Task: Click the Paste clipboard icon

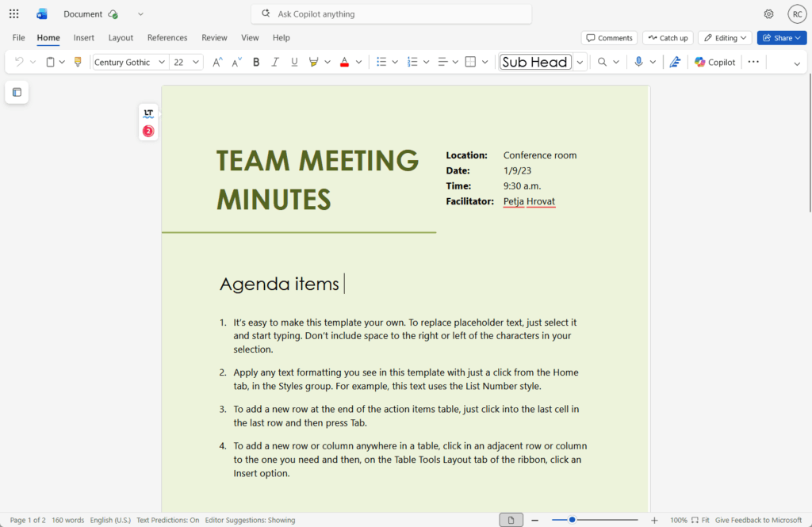Action: point(50,62)
